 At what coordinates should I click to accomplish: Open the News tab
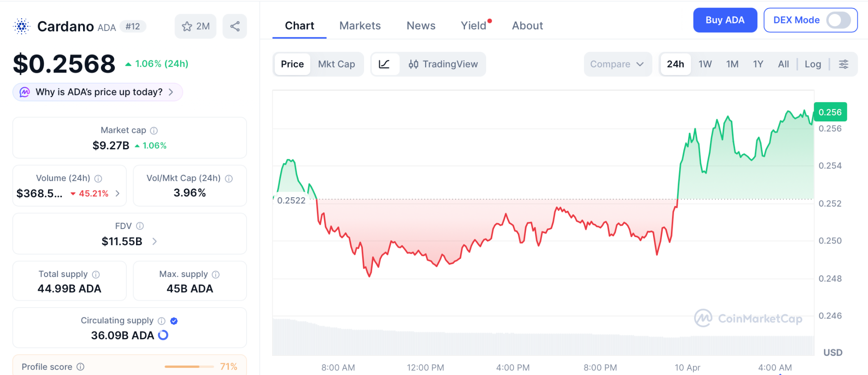pos(421,26)
